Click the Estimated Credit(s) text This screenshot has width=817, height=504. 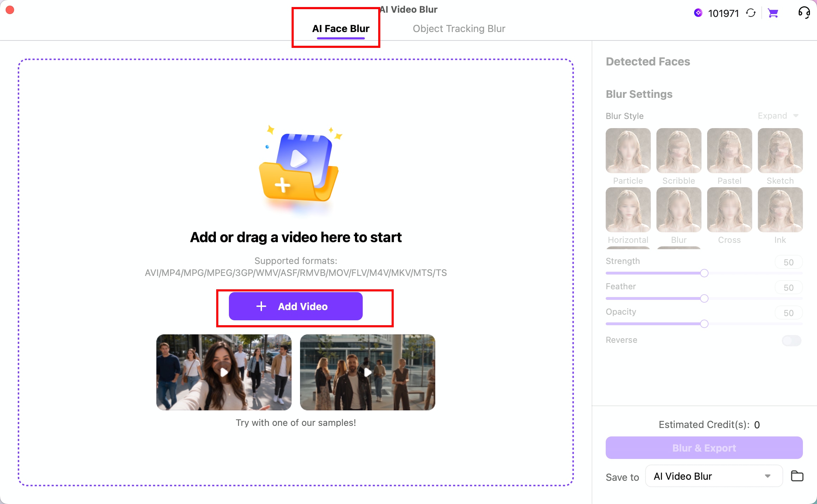pyautogui.click(x=709, y=424)
